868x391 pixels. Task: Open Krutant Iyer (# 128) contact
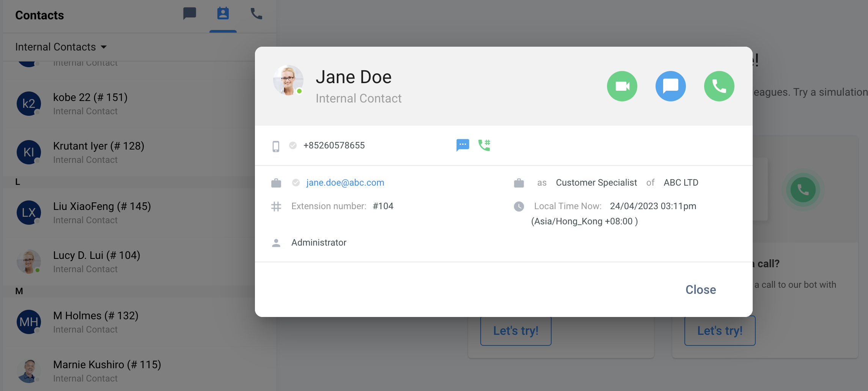click(99, 152)
